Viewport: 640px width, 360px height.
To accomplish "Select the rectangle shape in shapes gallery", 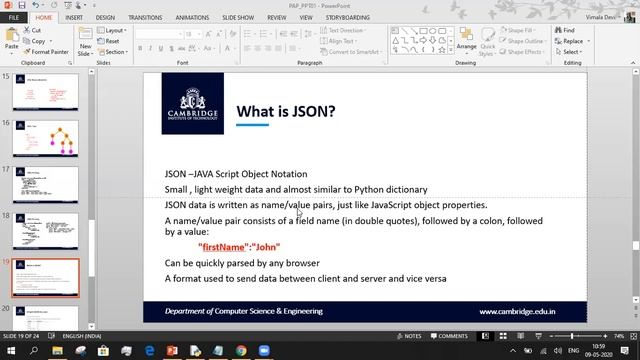I will (423, 31).
